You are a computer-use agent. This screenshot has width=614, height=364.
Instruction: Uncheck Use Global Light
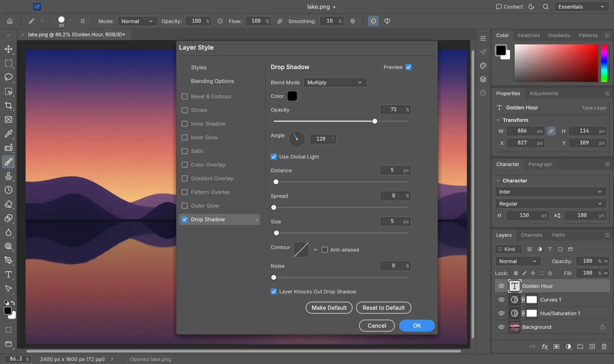click(274, 157)
